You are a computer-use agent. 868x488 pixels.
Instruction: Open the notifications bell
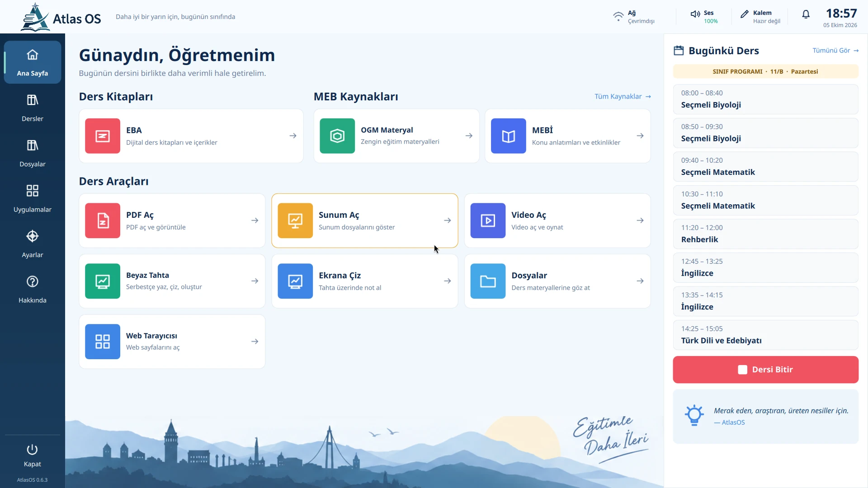click(x=806, y=15)
